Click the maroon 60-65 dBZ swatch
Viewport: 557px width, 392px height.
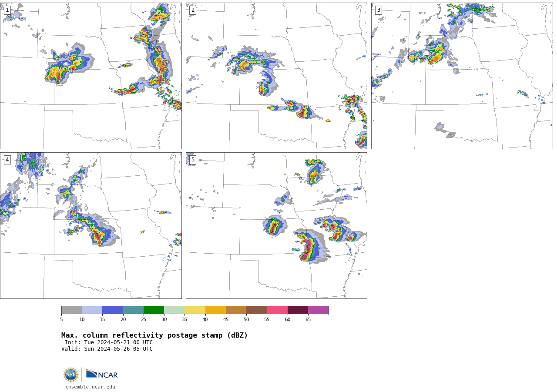pyautogui.click(x=298, y=310)
